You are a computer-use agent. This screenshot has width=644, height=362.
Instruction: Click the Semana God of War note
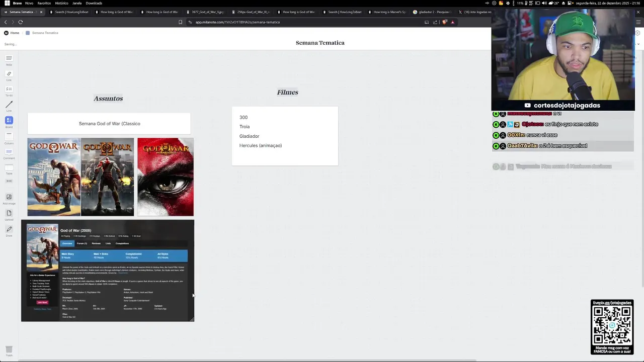pyautogui.click(x=109, y=124)
